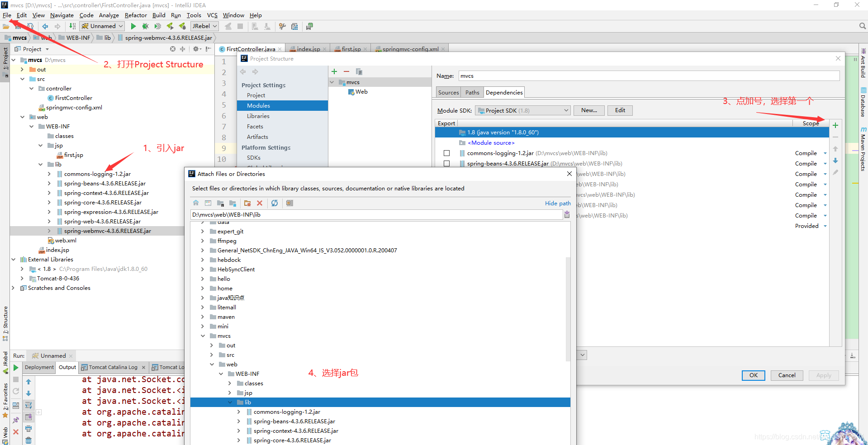
Task: Select web.xml in Project tree
Action: 66,241
